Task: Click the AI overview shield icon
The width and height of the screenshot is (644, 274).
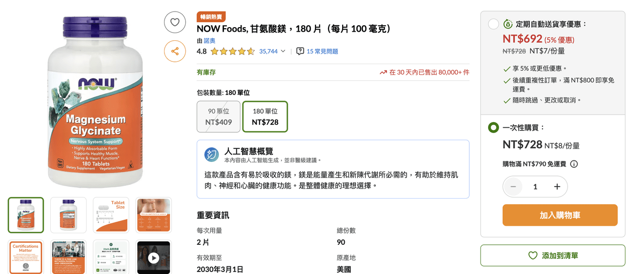Action: pyautogui.click(x=212, y=154)
